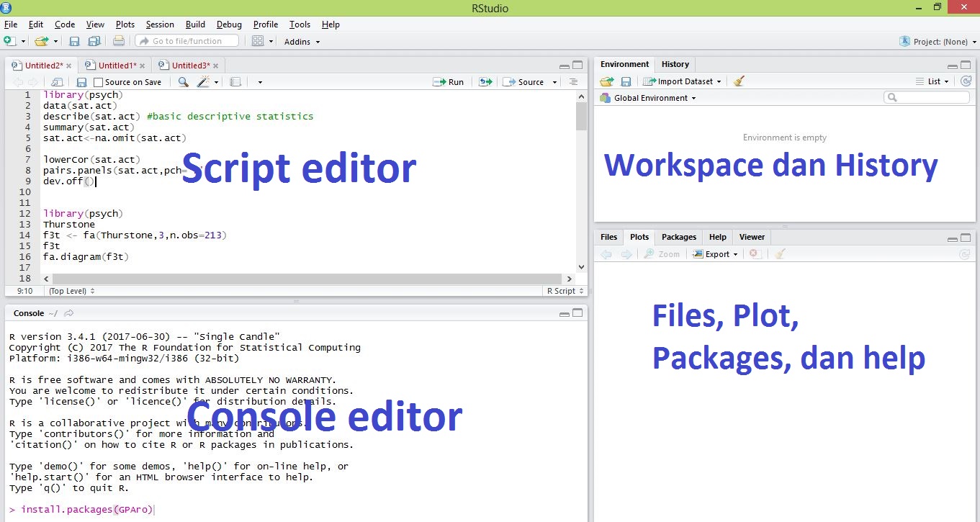Refresh the Environment pane with the refresh icon
The width and height of the screenshot is (980, 522).
tap(966, 81)
